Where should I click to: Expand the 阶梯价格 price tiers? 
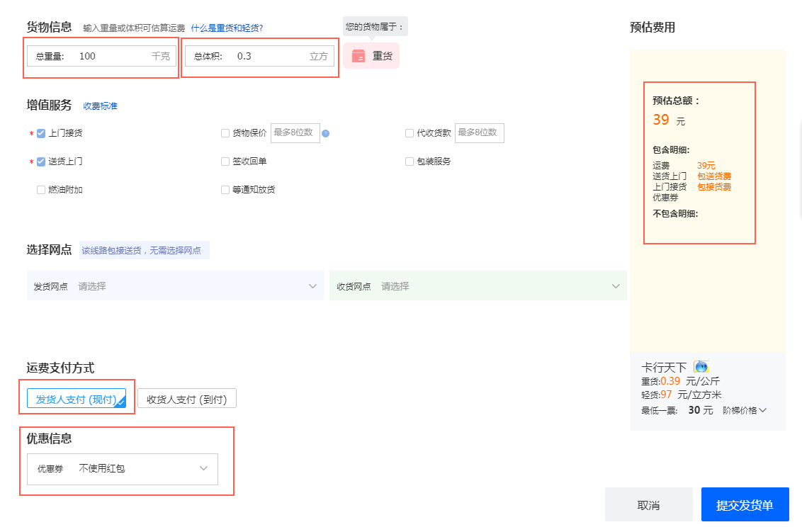coord(744,410)
